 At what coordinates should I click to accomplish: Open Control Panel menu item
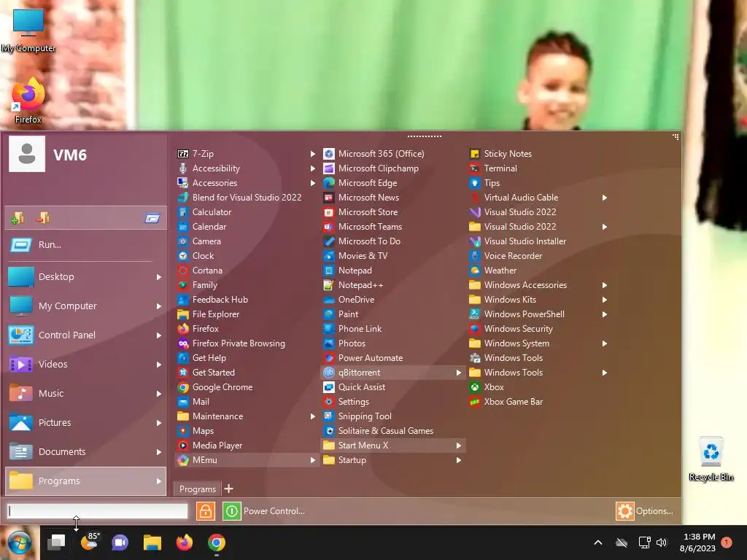pos(86,335)
